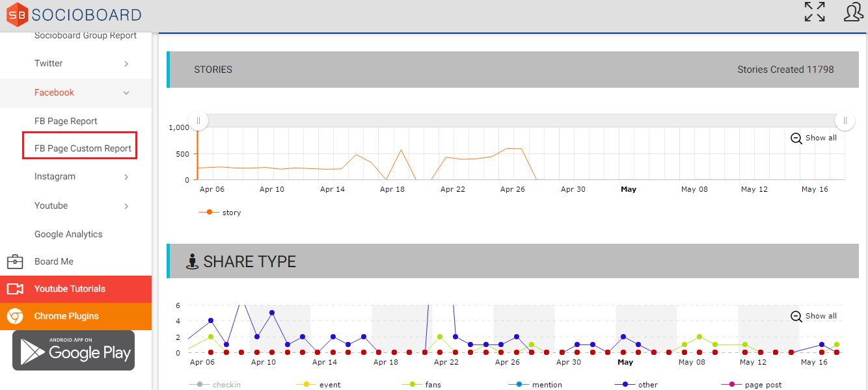This screenshot has width=868, height=390.
Task: Click the STORIES section header
Action: 513,70
